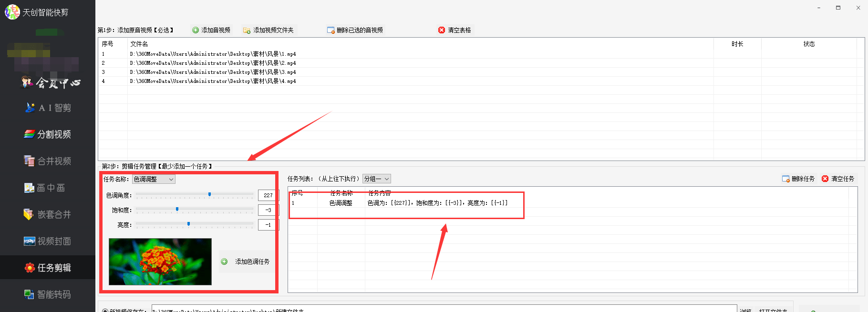Select file row 风景\3.mp4
The height and width of the screenshot is (312, 868).
(x=477, y=72)
